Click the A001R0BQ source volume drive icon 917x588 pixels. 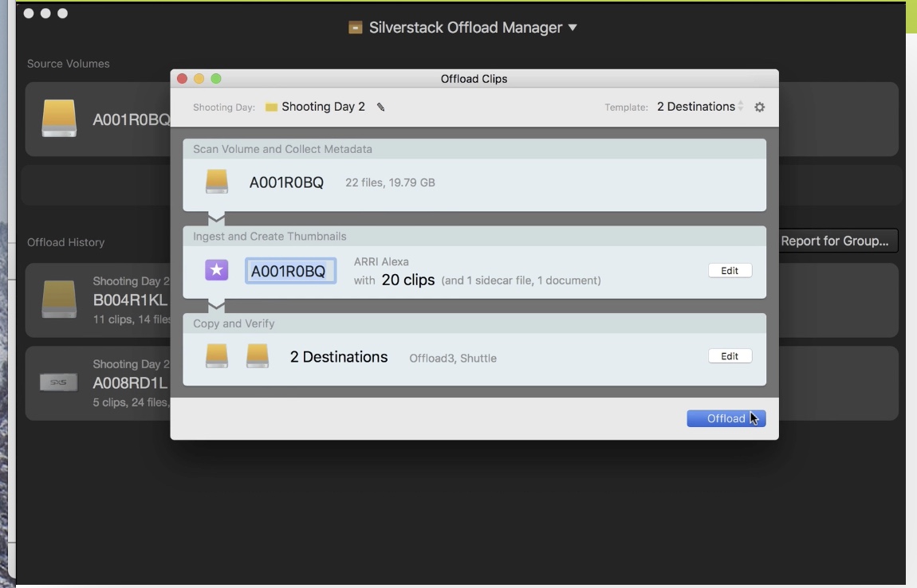[59, 119]
